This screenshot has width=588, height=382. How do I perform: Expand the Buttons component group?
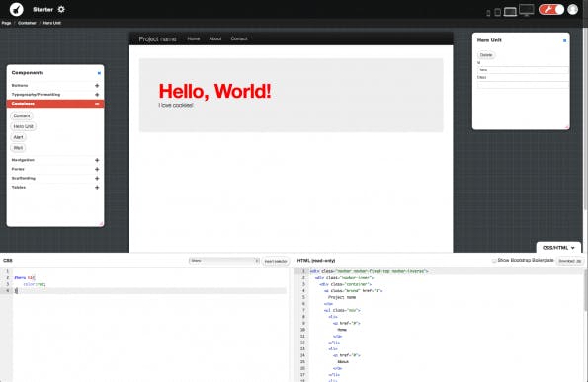[55, 86]
